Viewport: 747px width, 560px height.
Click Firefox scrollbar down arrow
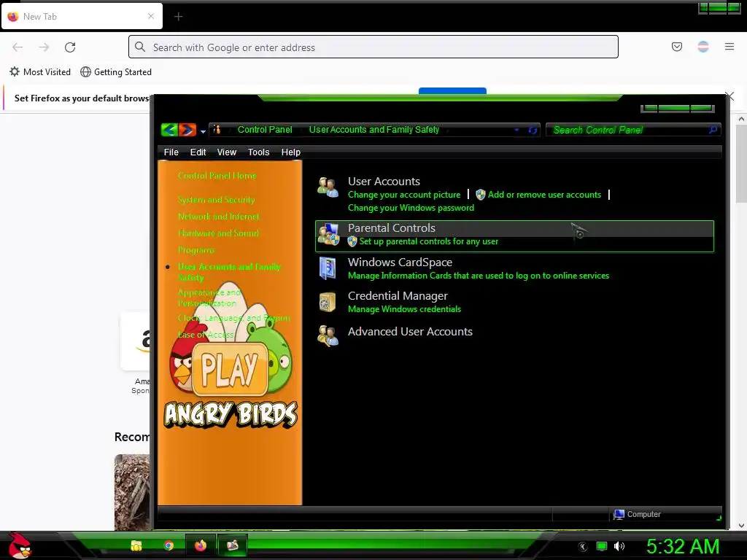point(741,526)
